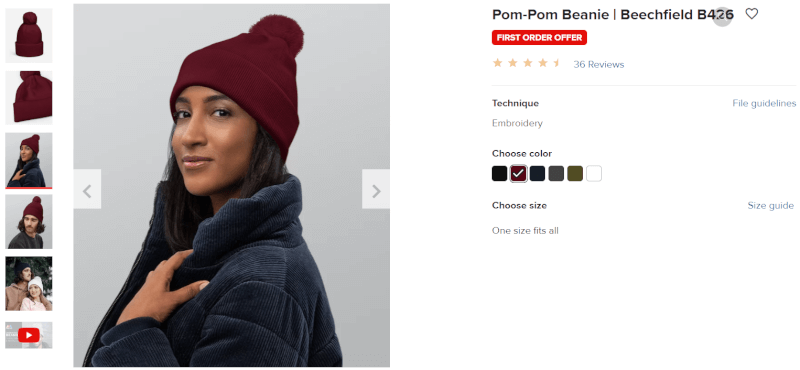Click the First Order Offer badge

(539, 37)
